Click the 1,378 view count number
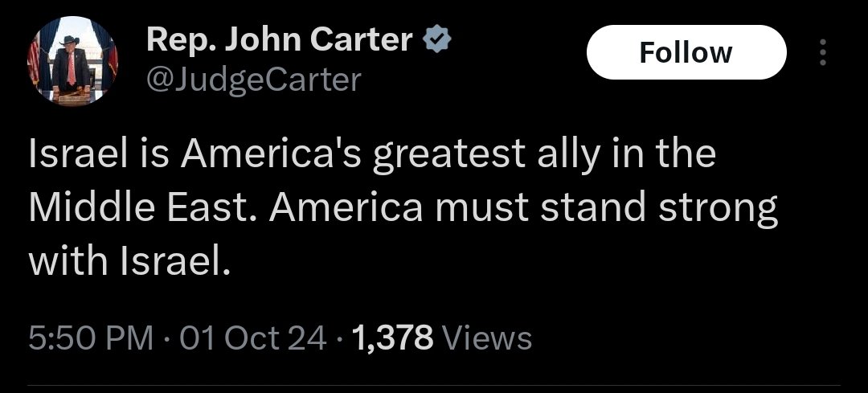This screenshot has width=868, height=393. click(393, 338)
